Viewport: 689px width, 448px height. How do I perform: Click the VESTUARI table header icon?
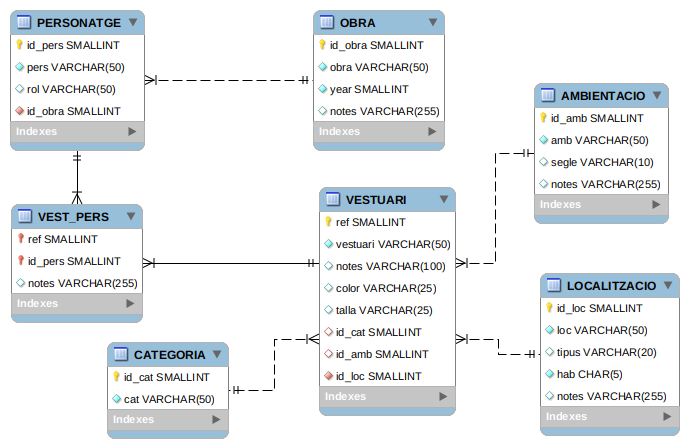[x=333, y=199]
